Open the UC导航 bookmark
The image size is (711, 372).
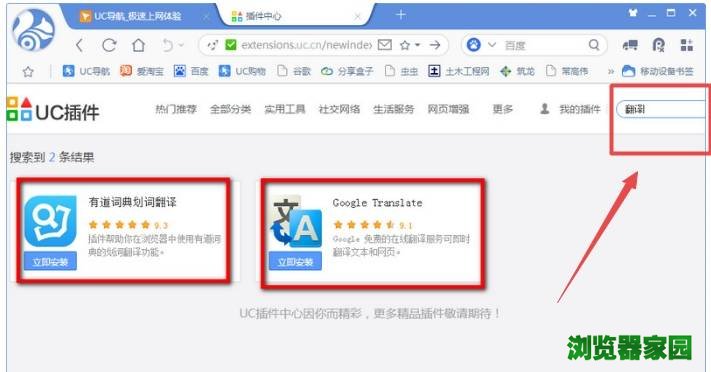tap(86, 71)
